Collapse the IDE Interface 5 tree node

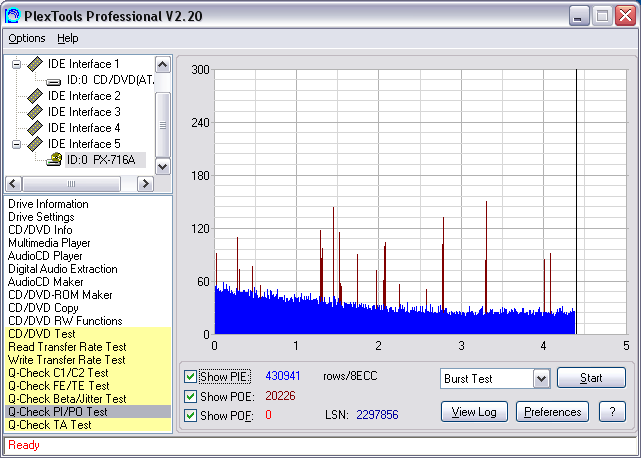point(16,144)
